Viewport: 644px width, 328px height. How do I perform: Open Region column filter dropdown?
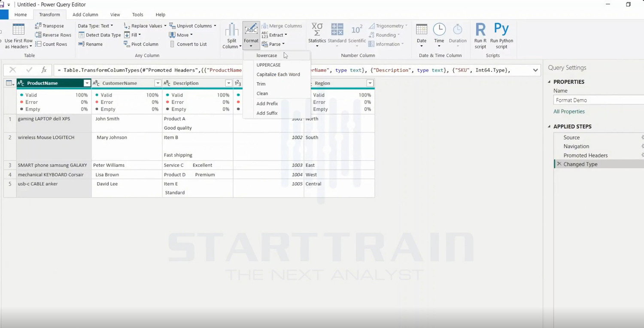370,83
